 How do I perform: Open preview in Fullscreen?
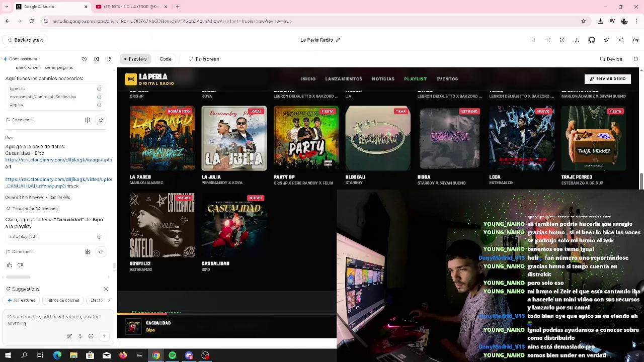pyautogui.click(x=204, y=59)
